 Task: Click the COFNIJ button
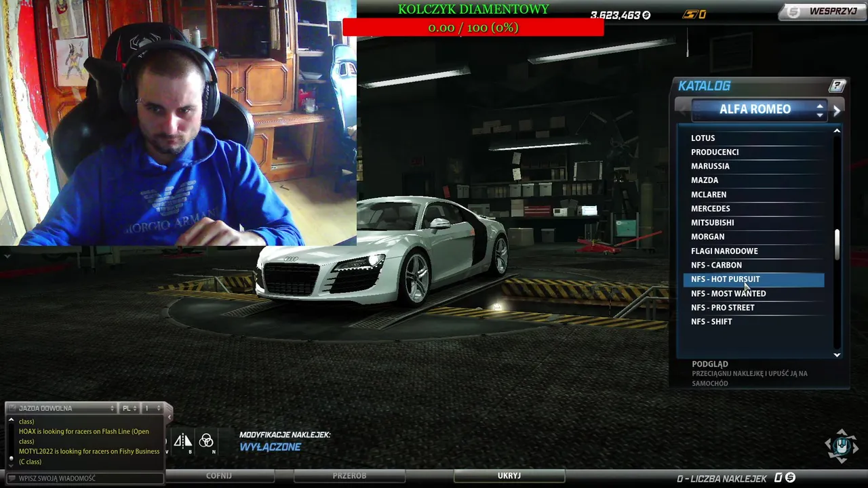[219, 476]
